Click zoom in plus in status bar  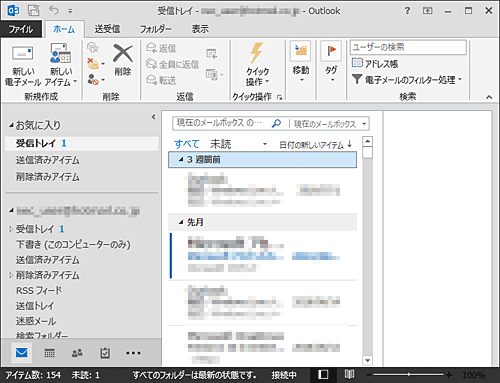click(x=449, y=375)
